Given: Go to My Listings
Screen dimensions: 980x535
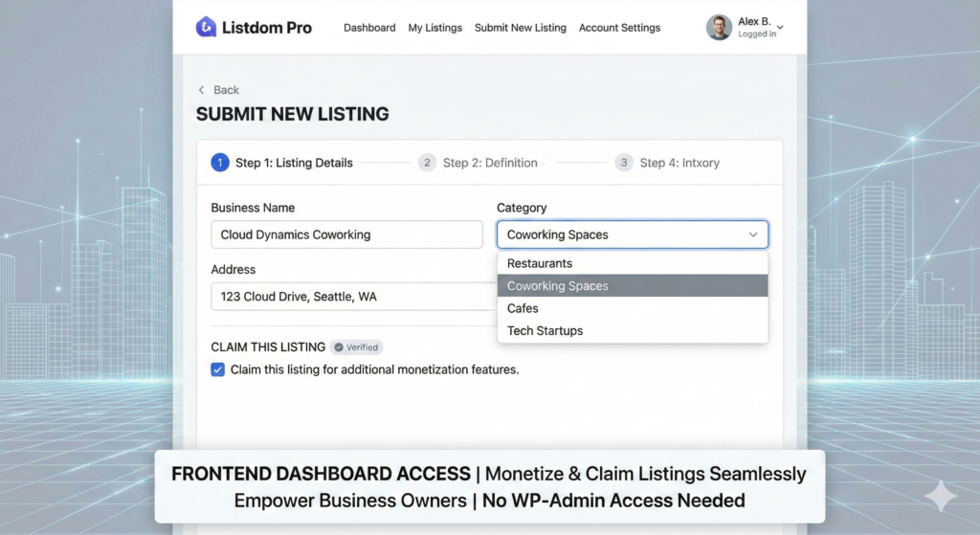Looking at the screenshot, I should tap(435, 28).
